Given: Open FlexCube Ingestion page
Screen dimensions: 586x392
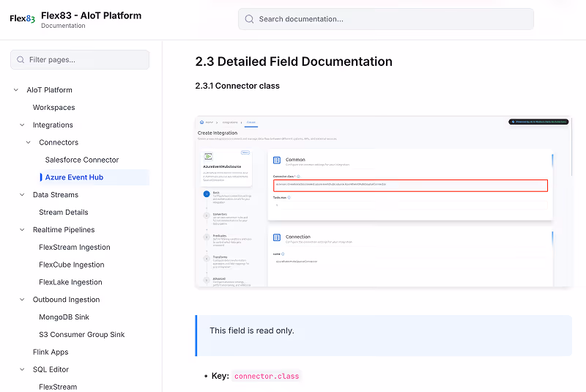Looking at the screenshot, I should [x=71, y=265].
